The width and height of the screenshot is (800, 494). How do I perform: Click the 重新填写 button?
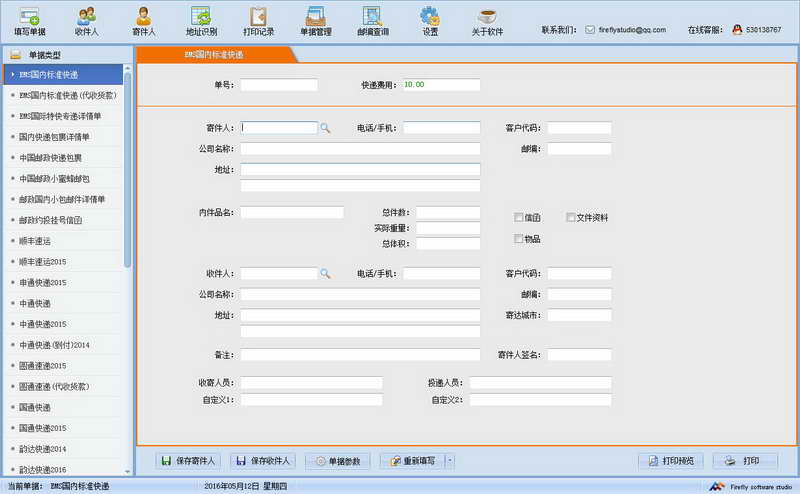point(413,461)
